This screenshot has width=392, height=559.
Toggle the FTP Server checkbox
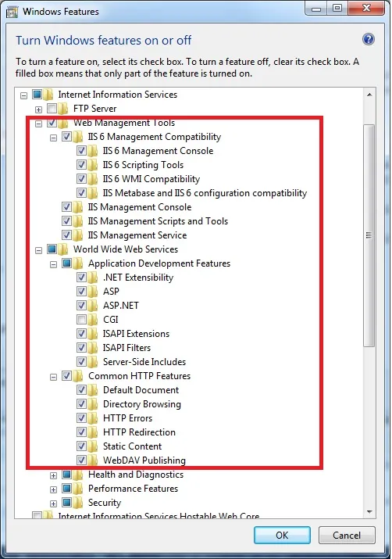pos(52,108)
